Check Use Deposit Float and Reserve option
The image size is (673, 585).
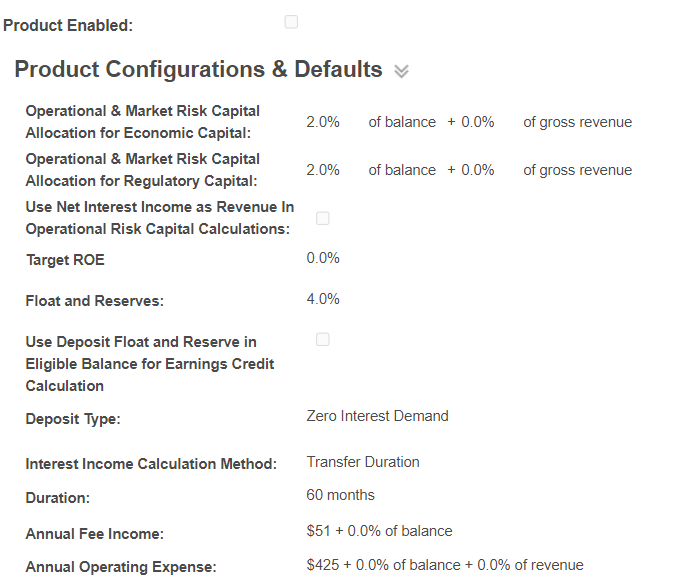[323, 339]
